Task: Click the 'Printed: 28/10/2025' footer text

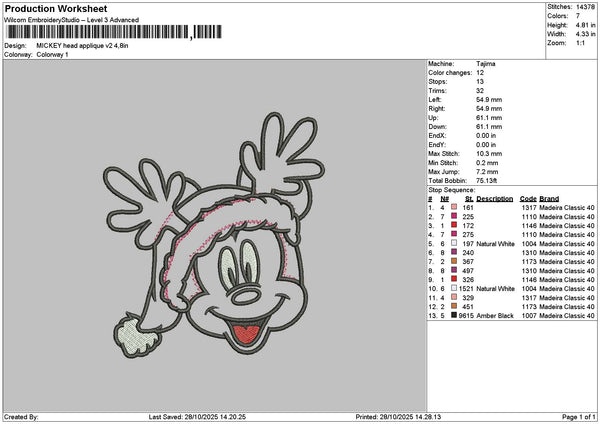Action: 398,417
